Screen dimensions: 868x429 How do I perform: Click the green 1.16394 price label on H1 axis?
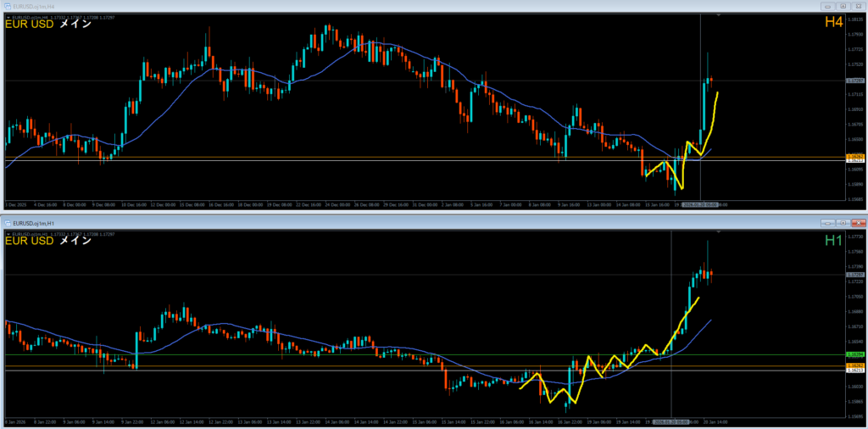[x=855, y=354]
